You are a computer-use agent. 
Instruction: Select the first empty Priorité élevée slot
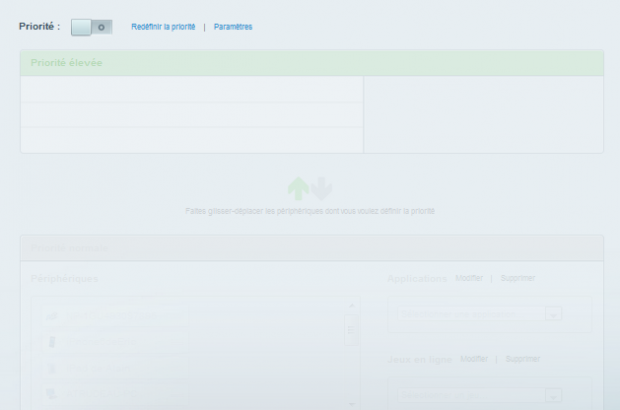(x=191, y=89)
